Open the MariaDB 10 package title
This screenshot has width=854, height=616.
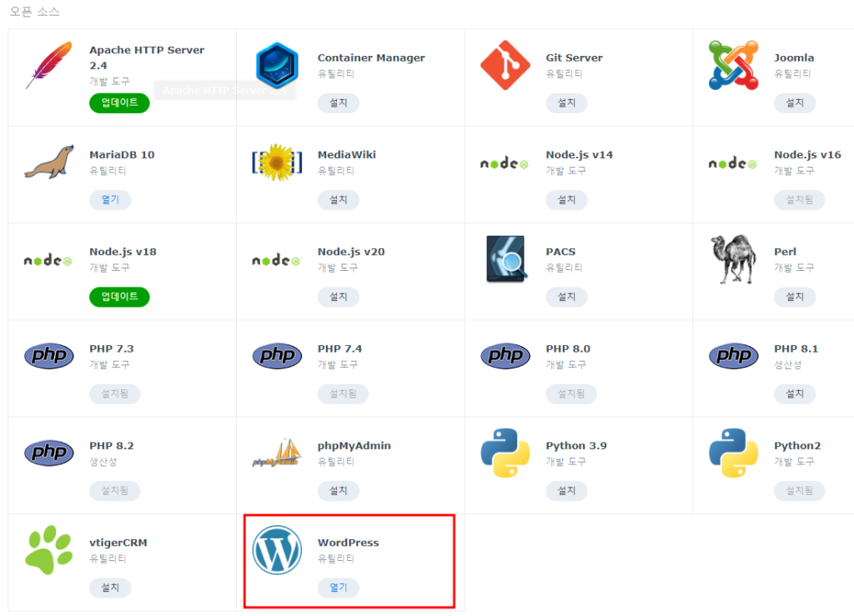tap(122, 154)
